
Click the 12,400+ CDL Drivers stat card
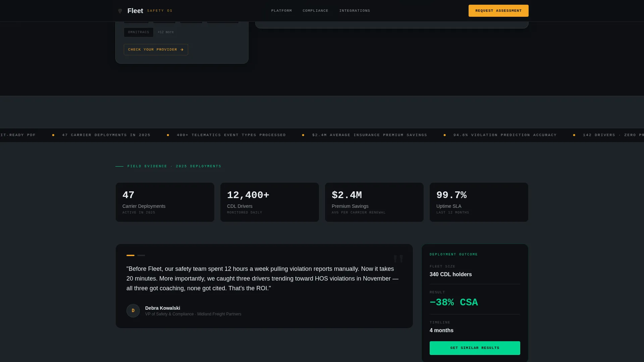[x=270, y=202]
